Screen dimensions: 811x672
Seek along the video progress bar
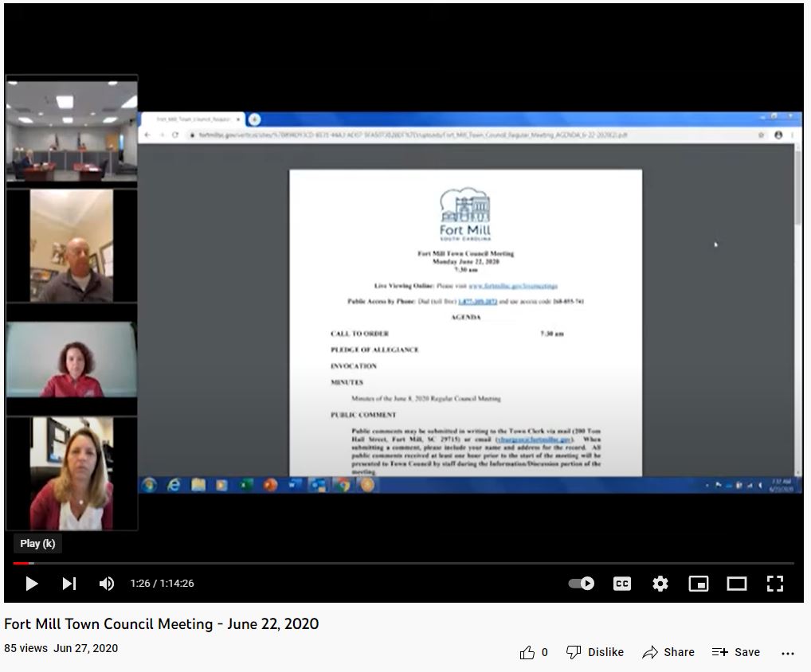[x=398, y=563]
